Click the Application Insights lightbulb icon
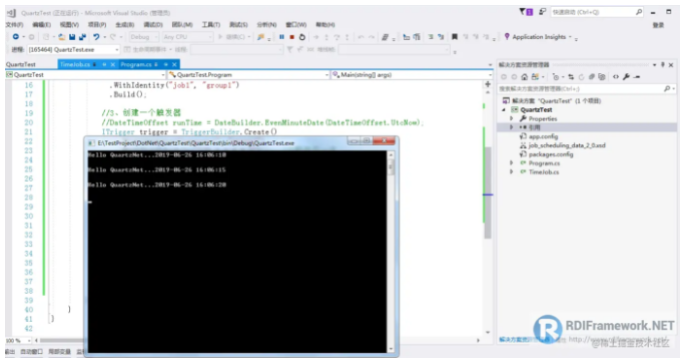This screenshot has height=360, width=688. pyautogui.click(x=507, y=36)
